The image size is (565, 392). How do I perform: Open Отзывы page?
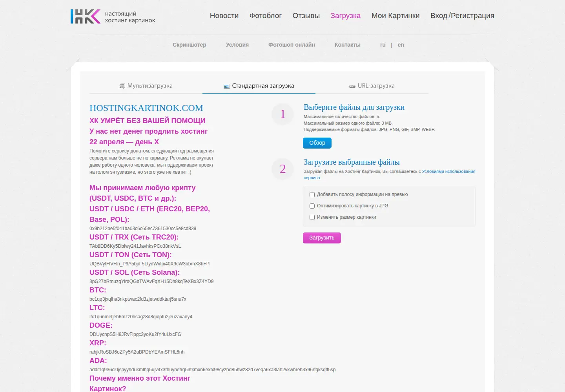[306, 16]
